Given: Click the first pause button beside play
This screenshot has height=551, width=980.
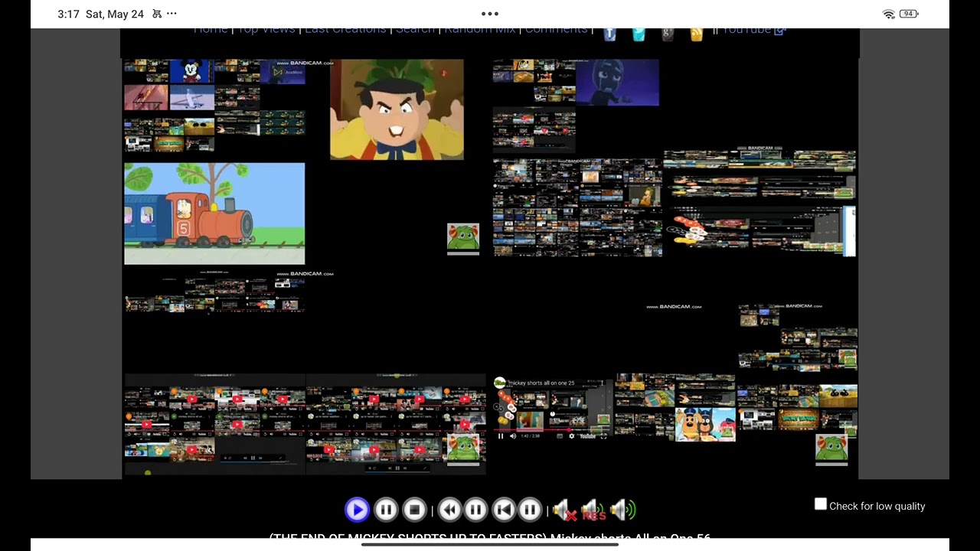Looking at the screenshot, I should [386, 510].
